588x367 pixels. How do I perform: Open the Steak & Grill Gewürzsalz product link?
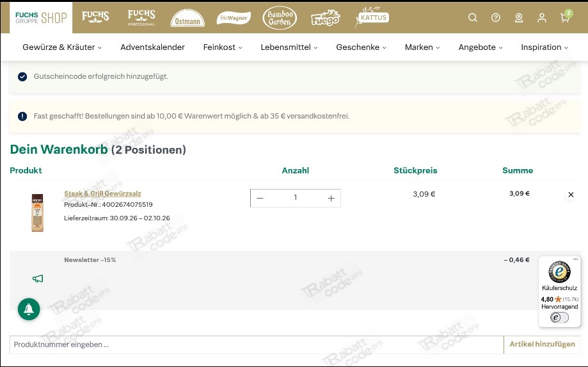click(x=102, y=193)
